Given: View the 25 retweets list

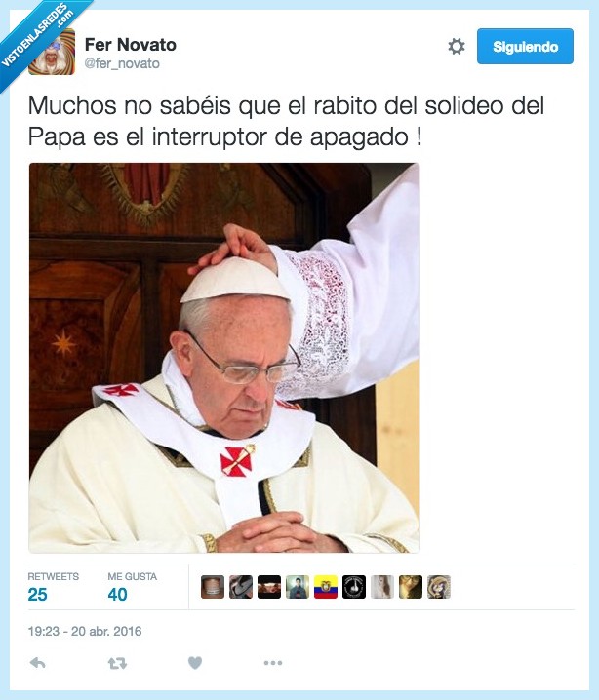Looking at the screenshot, I should (53, 588).
